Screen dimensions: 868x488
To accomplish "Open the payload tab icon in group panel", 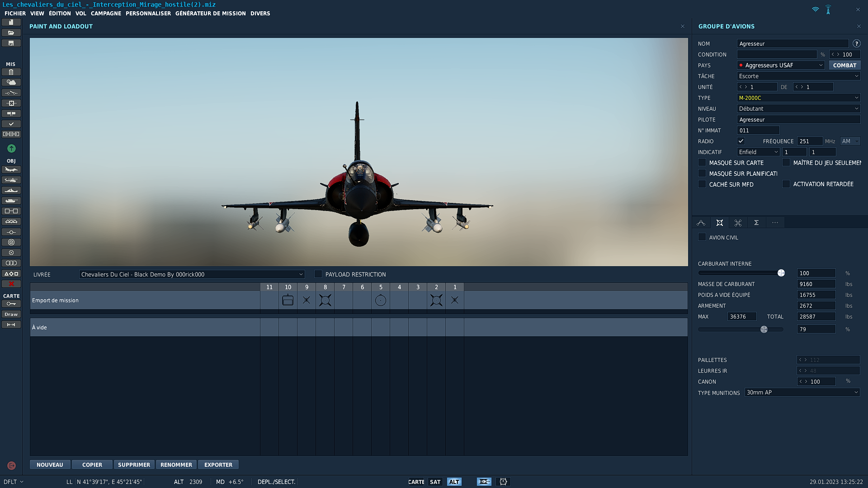I will coord(720,223).
